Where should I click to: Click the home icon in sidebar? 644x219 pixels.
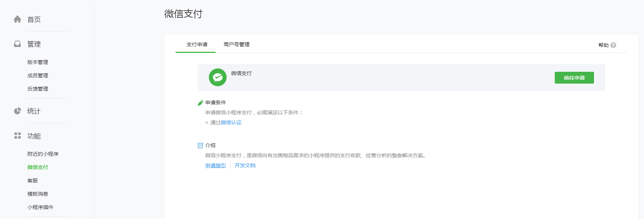(17, 19)
